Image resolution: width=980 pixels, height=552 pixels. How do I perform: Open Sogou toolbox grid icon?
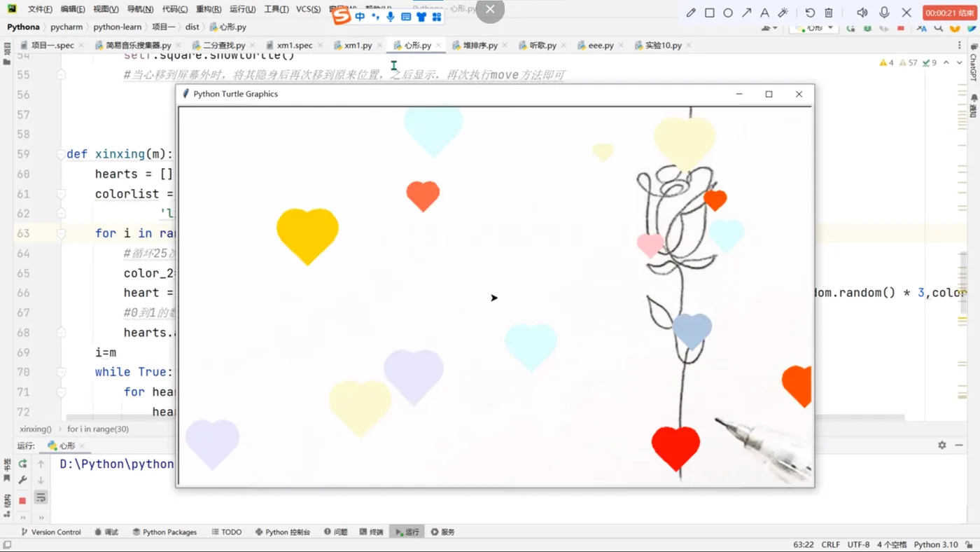tap(437, 16)
